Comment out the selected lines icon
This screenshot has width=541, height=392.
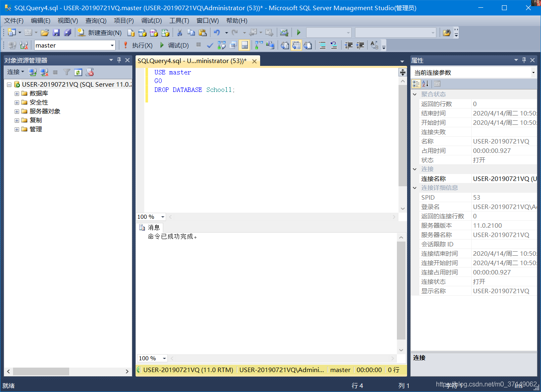322,45
